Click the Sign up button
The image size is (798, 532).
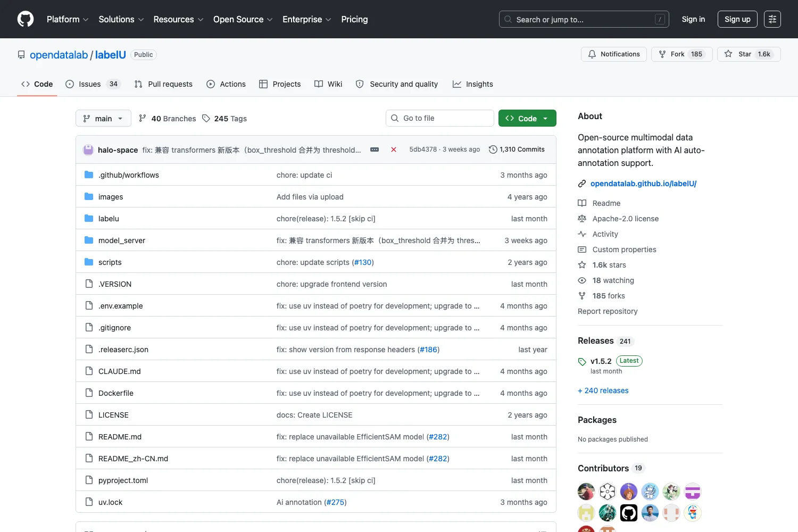(x=737, y=19)
